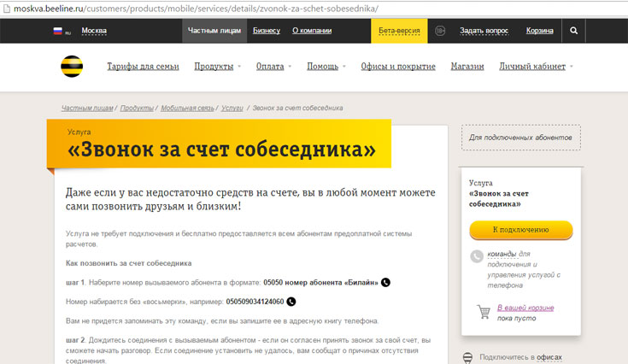This screenshot has height=364, width=628.
Task: Click the шаг 1 label
Action: coord(75,282)
